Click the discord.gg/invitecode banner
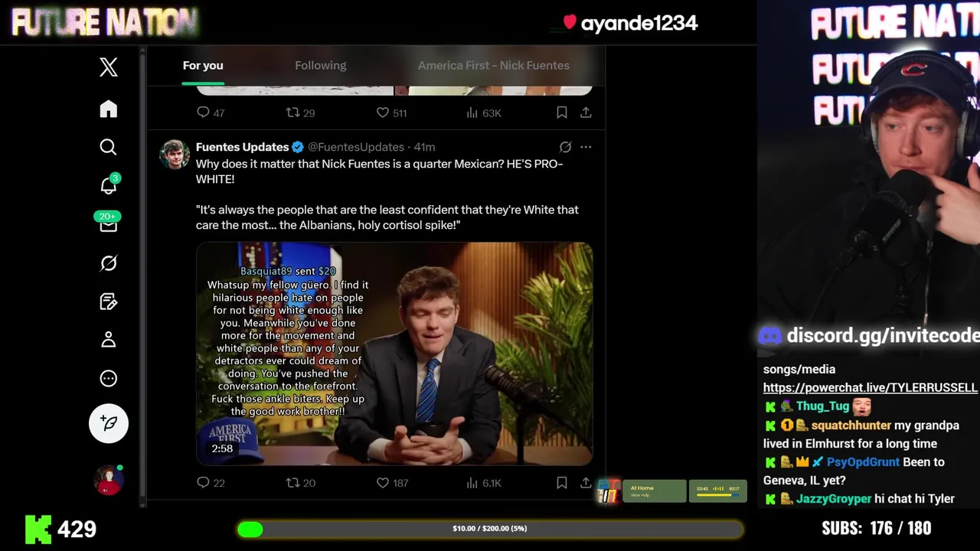Screen dimensions: 980x551 pyautogui.click(x=868, y=335)
